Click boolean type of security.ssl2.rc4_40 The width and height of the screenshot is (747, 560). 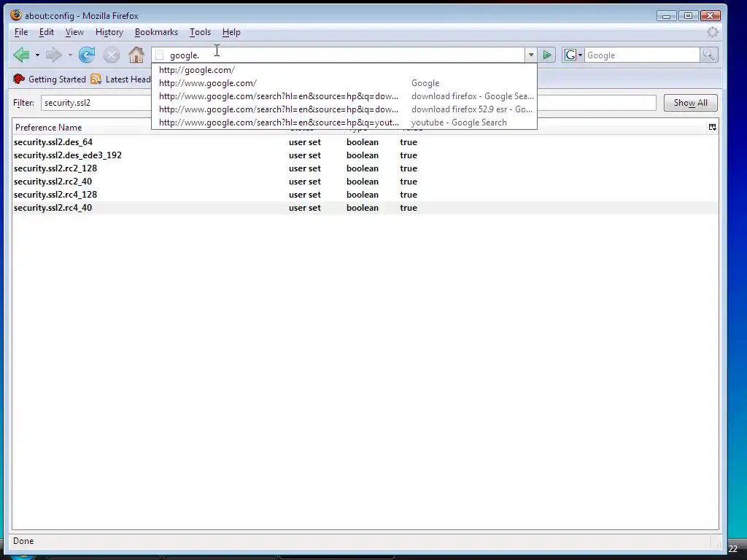click(x=363, y=208)
